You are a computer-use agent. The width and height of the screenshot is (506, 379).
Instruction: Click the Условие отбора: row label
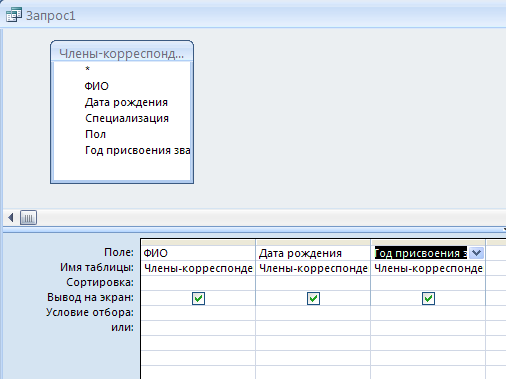point(90,312)
